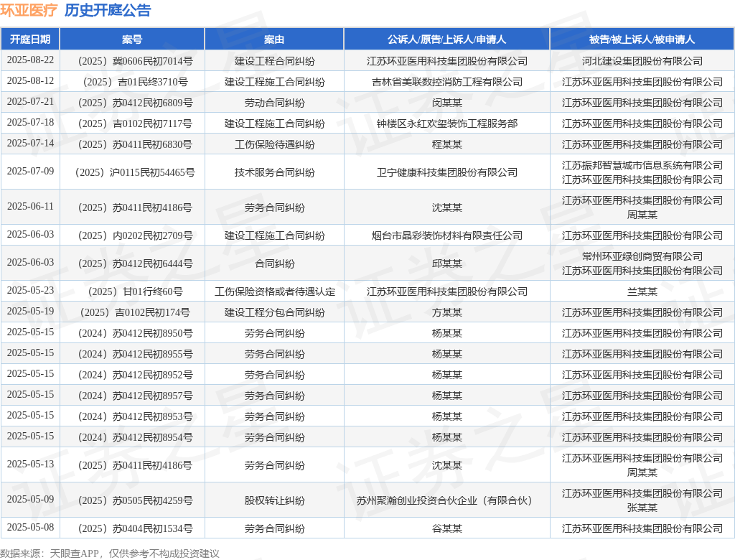Click the date 2025-05-08
Viewport: 735px width, 560px height.
click(30, 528)
